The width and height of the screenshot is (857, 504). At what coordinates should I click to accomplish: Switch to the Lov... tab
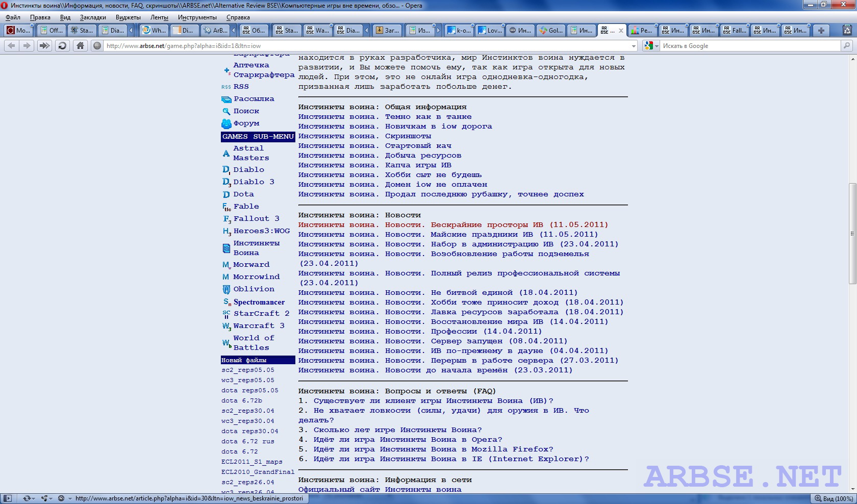(490, 31)
